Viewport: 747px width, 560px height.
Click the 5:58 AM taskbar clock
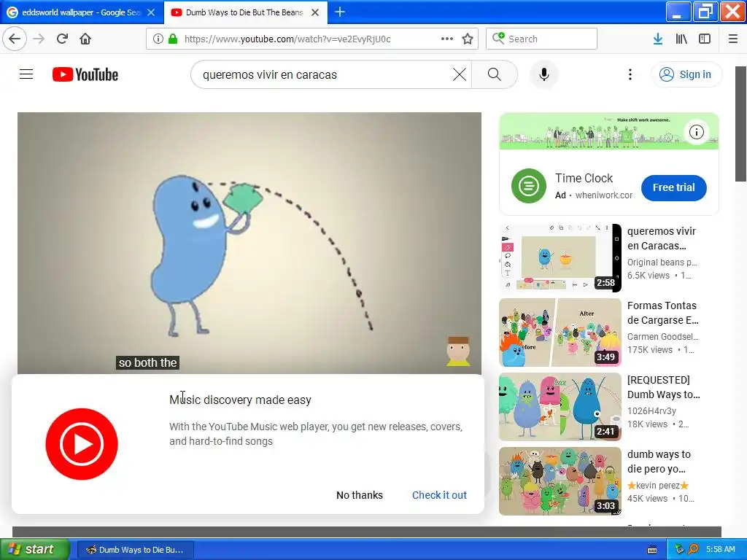pyautogui.click(x=720, y=550)
